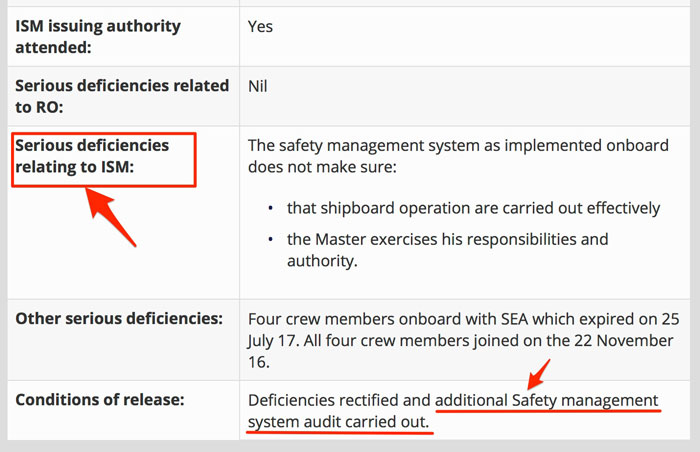This screenshot has height=452, width=700.
Task: Click the 'Deficiencies rectified and' text
Action: (x=339, y=401)
